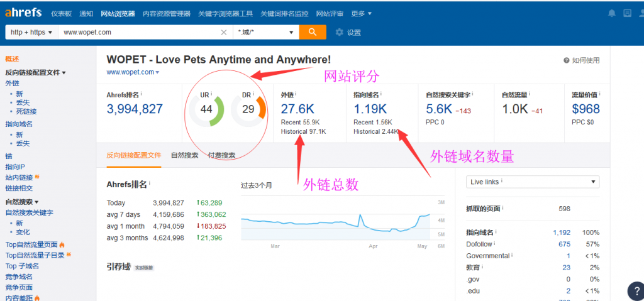Screen dimensions: 644x301
Task: Click the 概述 sidebar link
Action: (12, 59)
